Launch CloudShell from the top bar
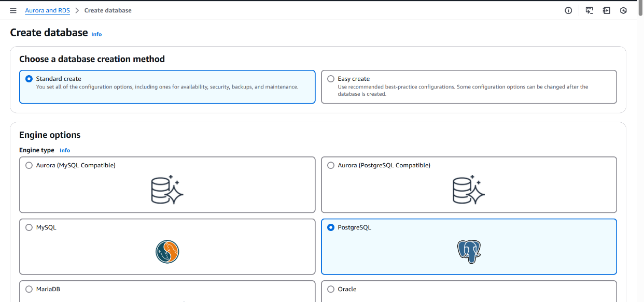This screenshot has height=302, width=644. coord(590,10)
